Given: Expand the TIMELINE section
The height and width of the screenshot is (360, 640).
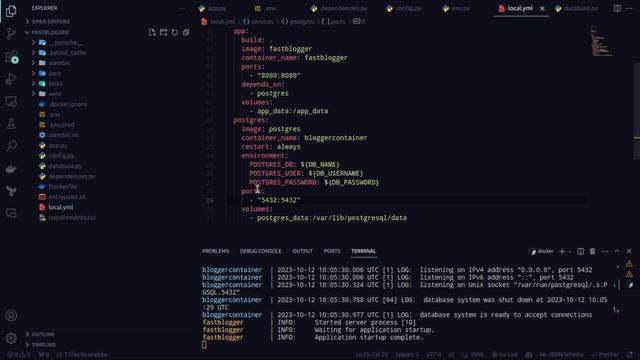Looking at the screenshot, I should (44, 345).
